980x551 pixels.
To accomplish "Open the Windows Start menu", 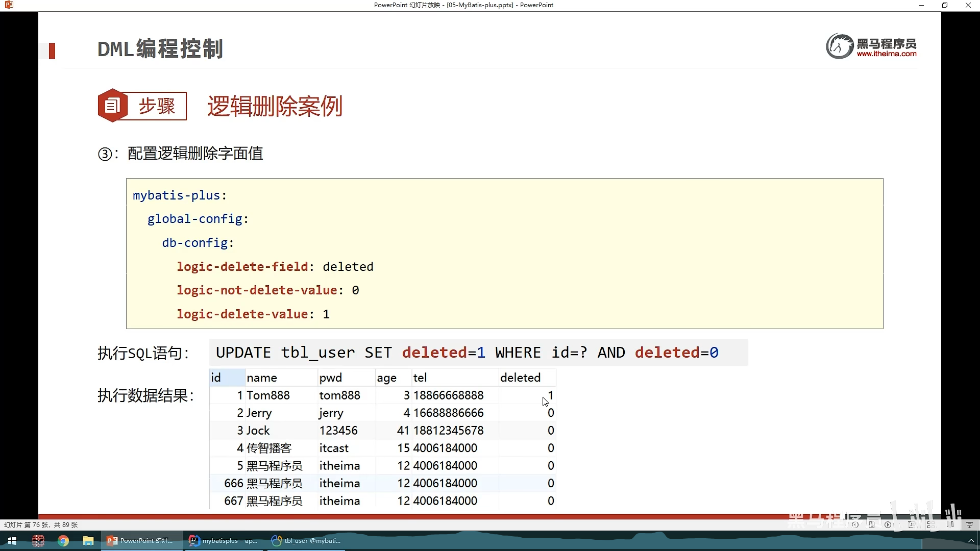I will (12, 541).
